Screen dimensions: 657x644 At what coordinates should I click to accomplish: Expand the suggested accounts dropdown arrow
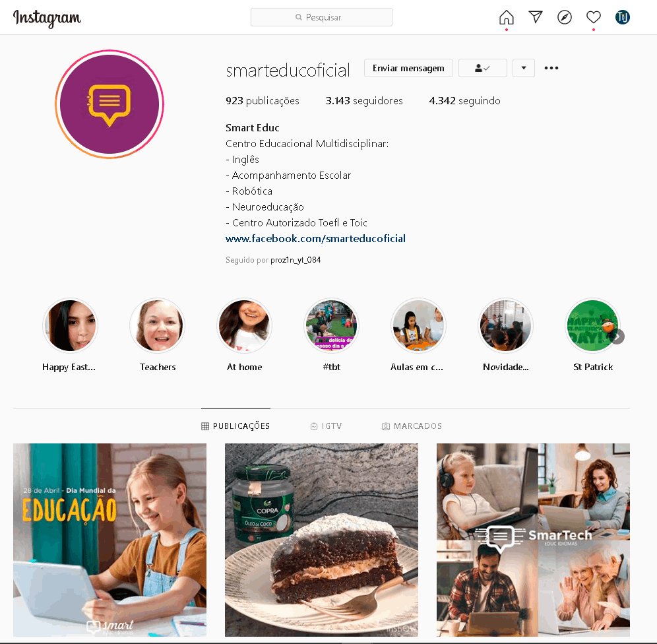pyautogui.click(x=523, y=68)
